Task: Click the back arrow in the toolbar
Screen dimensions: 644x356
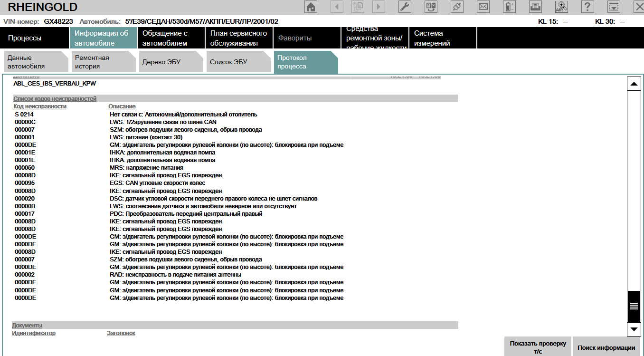Action: [337, 7]
